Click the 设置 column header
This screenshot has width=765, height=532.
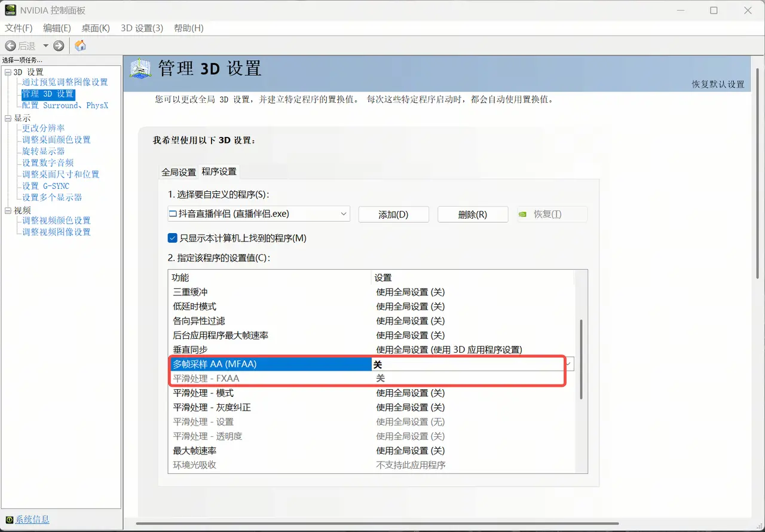pyautogui.click(x=472, y=277)
